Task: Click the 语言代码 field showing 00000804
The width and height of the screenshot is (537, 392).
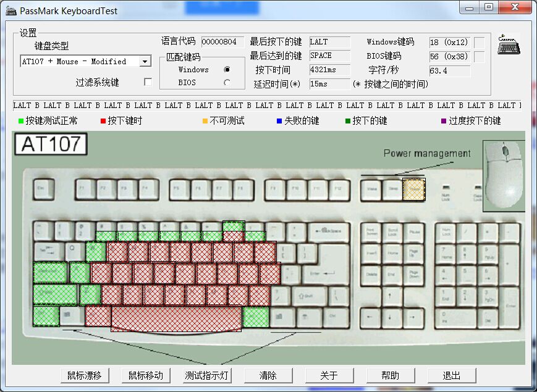Action: click(222, 42)
